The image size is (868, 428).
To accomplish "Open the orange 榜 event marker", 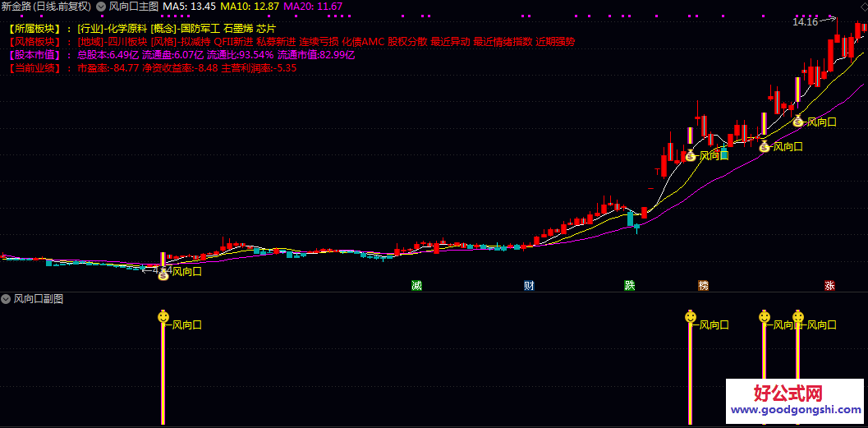I will pyautogui.click(x=703, y=286).
